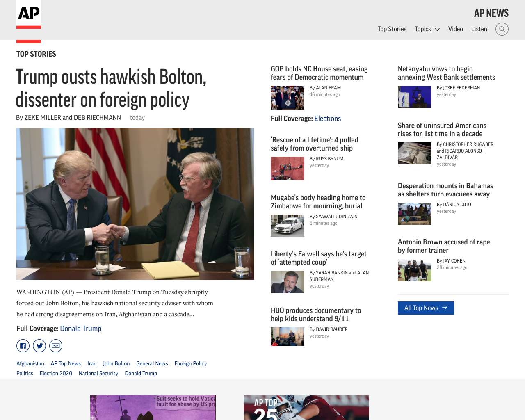This screenshot has width=525, height=420.
Task: Open HBO documentary thumbnail
Action: click(288, 337)
